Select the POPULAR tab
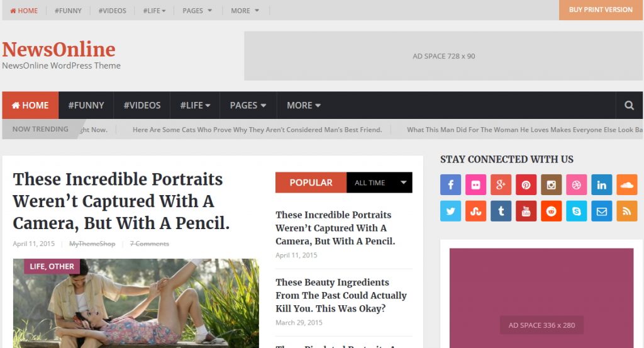Image resolution: width=644 pixels, height=348 pixels. (x=311, y=182)
